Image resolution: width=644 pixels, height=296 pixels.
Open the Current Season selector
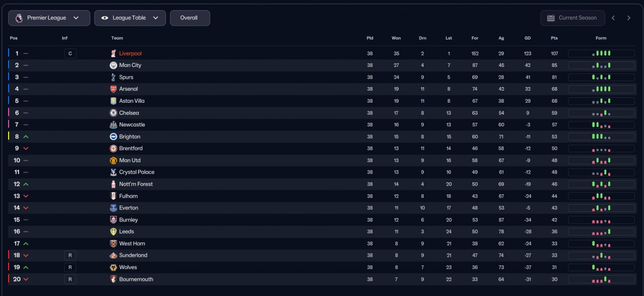click(x=572, y=18)
